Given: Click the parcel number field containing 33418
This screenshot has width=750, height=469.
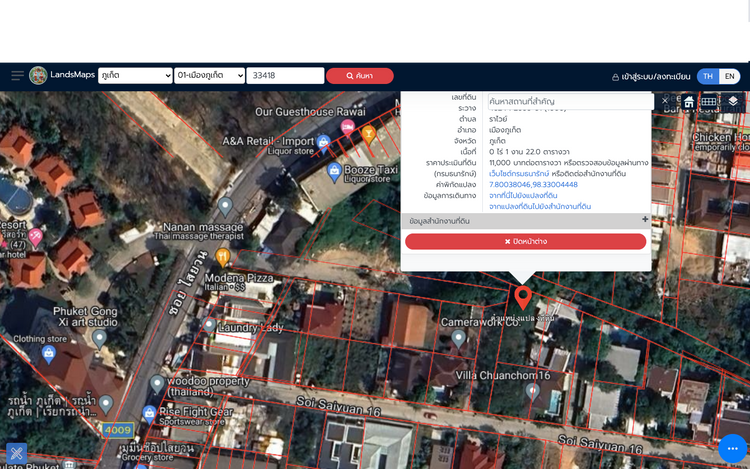Looking at the screenshot, I should click(x=285, y=76).
